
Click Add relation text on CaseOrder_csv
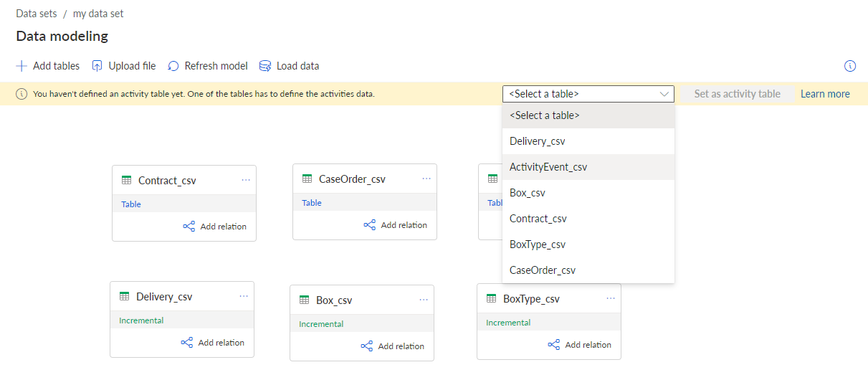(x=404, y=225)
